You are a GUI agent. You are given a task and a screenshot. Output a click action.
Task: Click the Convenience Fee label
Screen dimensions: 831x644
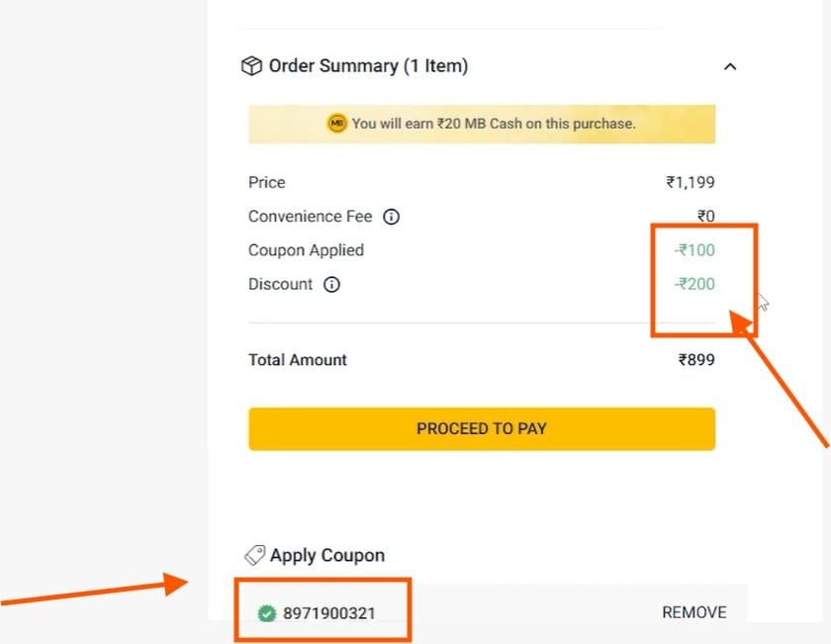(x=312, y=217)
